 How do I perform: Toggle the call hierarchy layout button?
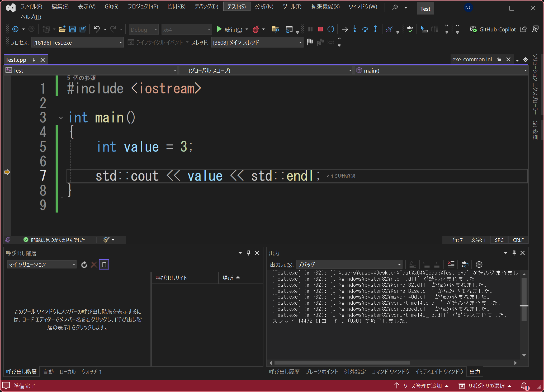104,265
